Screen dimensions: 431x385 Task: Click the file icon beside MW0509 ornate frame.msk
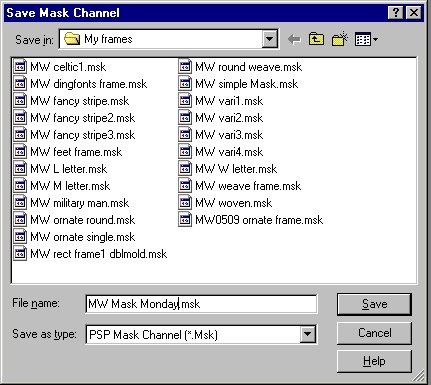tap(185, 220)
